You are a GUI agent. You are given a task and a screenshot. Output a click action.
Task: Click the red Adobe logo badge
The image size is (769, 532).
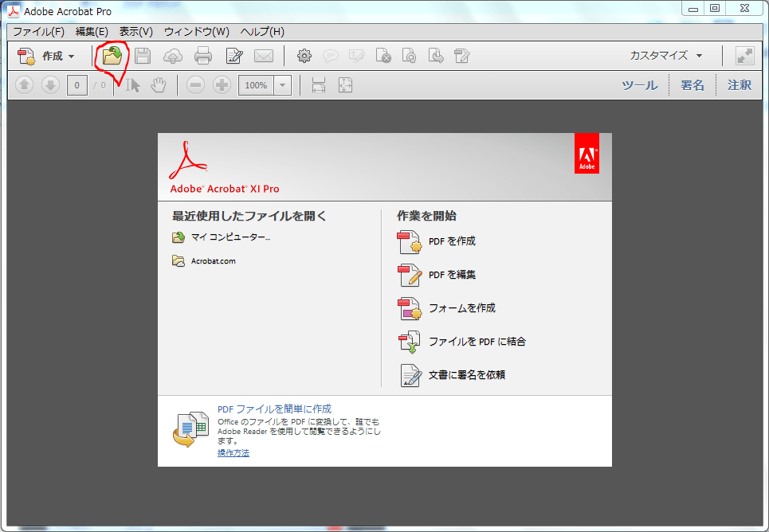pyautogui.click(x=587, y=154)
